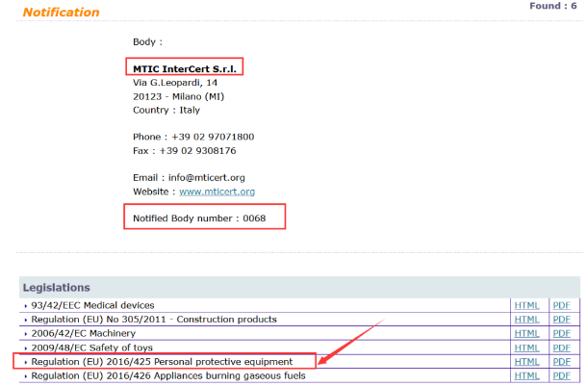Open PDF for Construction products regulation
The image size is (588, 386).
[561, 320]
